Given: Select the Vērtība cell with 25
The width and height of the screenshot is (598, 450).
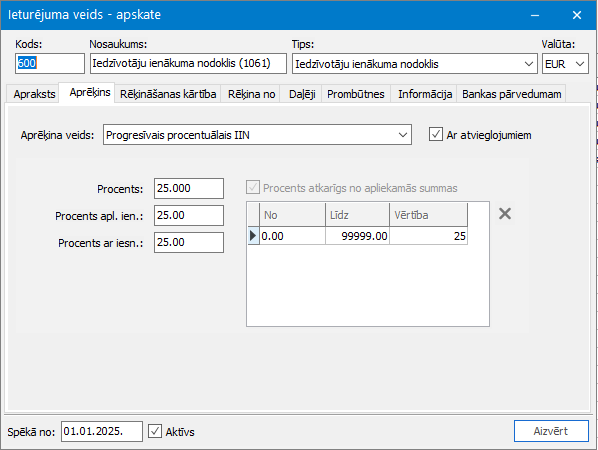Looking at the screenshot, I should (429, 236).
